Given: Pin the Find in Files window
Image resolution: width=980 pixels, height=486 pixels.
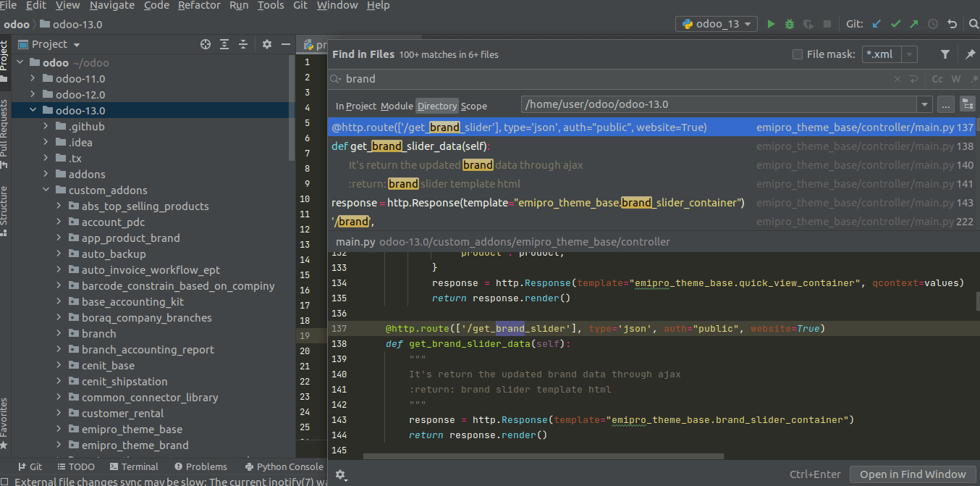Looking at the screenshot, I should 970,54.
